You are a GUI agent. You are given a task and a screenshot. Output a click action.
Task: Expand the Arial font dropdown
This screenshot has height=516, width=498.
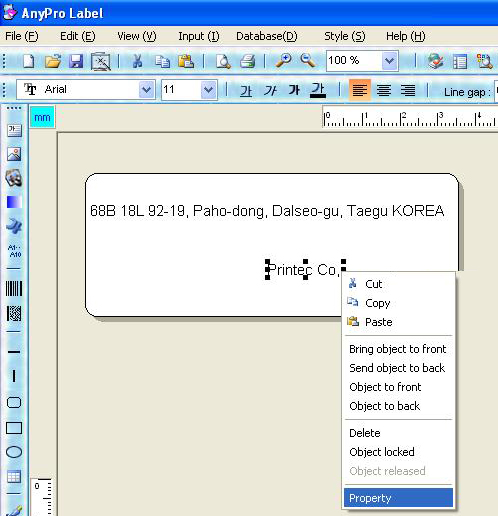click(146, 90)
